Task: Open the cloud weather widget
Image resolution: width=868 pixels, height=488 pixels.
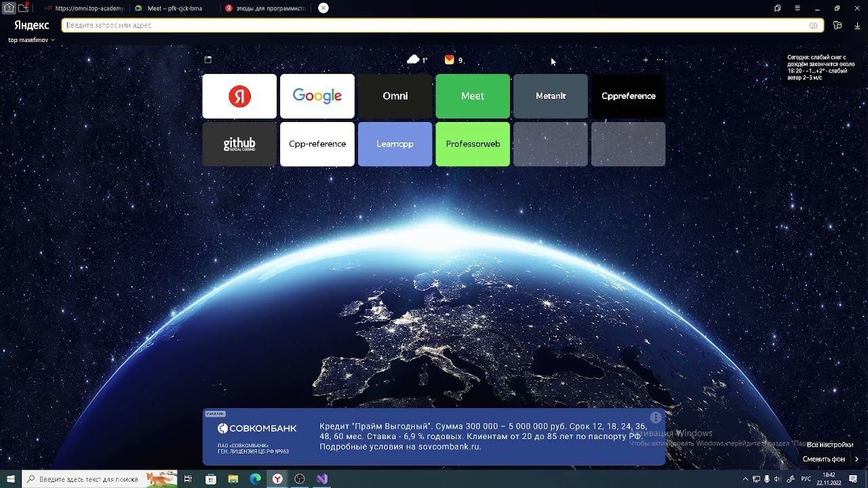Action: click(416, 60)
